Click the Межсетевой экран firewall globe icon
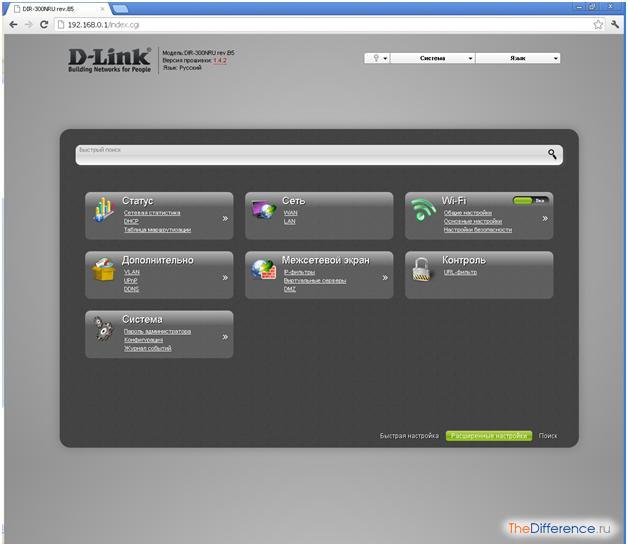 click(264, 269)
